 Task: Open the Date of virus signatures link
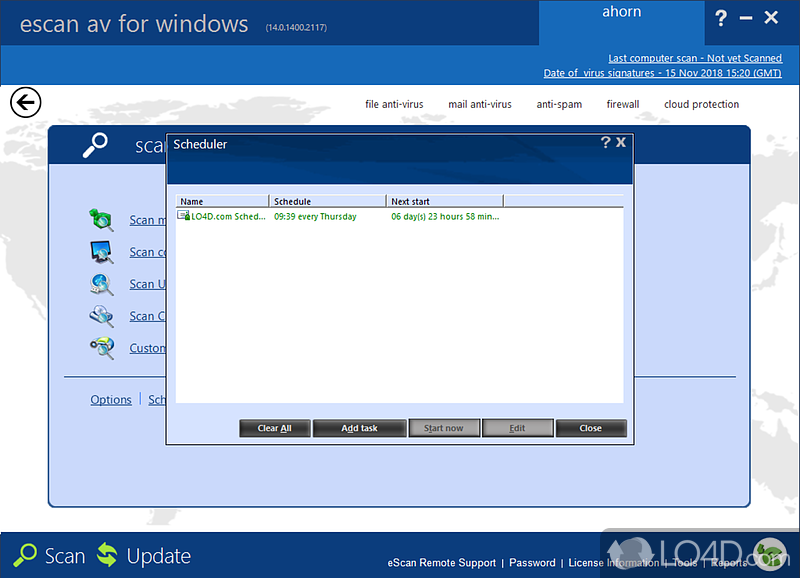(x=662, y=73)
